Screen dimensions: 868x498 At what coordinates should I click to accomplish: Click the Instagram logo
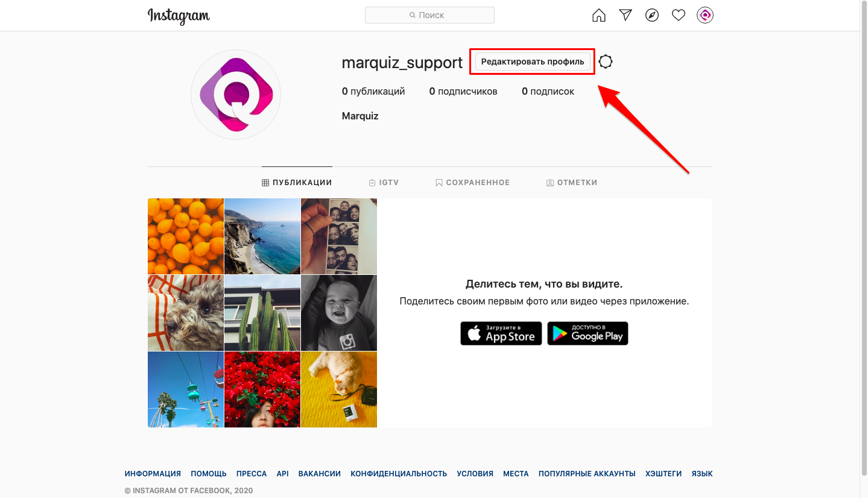[179, 16]
